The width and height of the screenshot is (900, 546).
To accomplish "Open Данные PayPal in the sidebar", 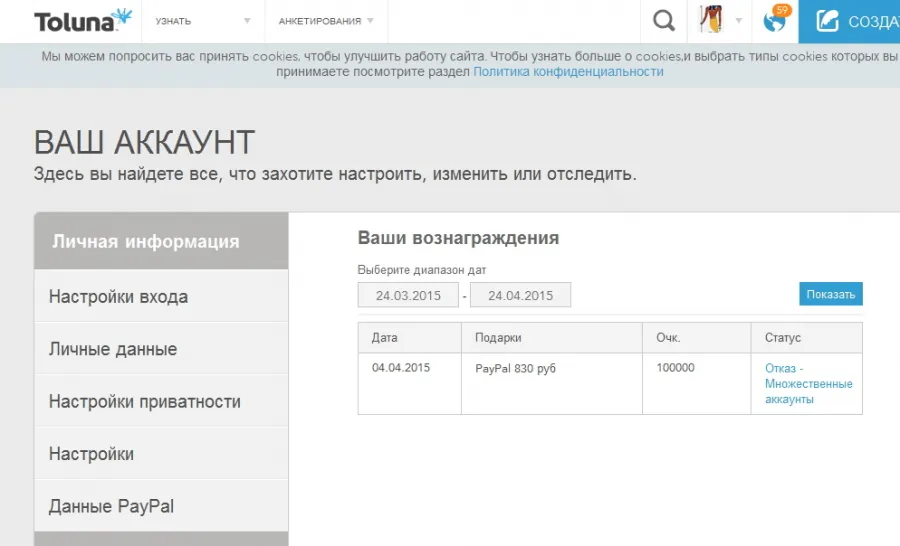I will pos(161,505).
